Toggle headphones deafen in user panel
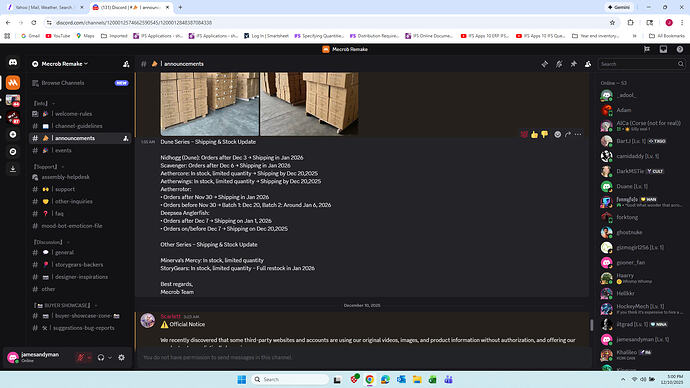 coord(101,358)
